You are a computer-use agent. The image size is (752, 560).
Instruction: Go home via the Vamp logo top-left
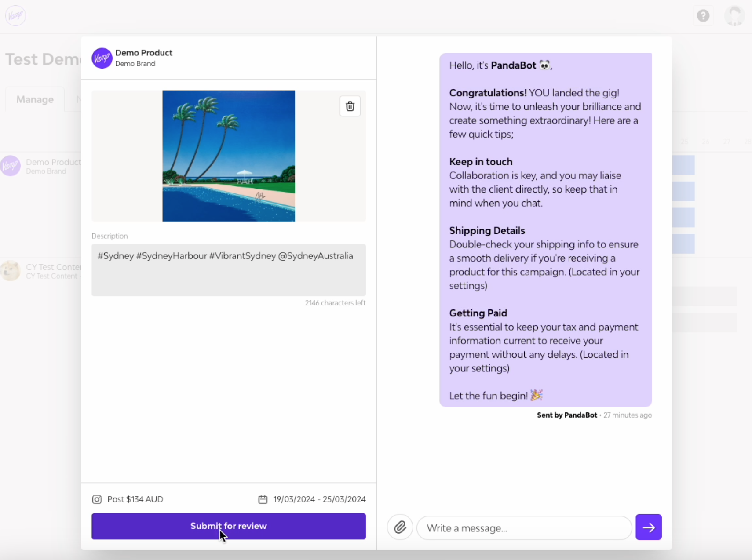(x=15, y=15)
